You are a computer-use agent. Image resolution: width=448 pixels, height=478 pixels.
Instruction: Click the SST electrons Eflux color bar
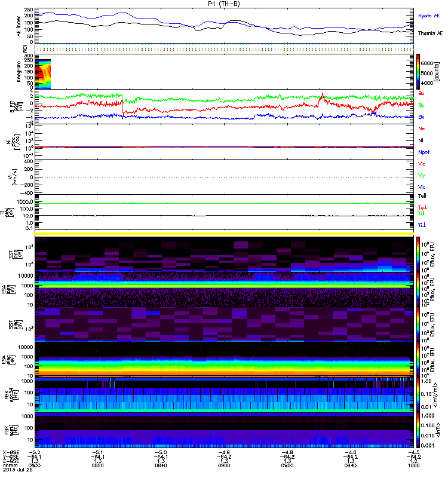418,324
